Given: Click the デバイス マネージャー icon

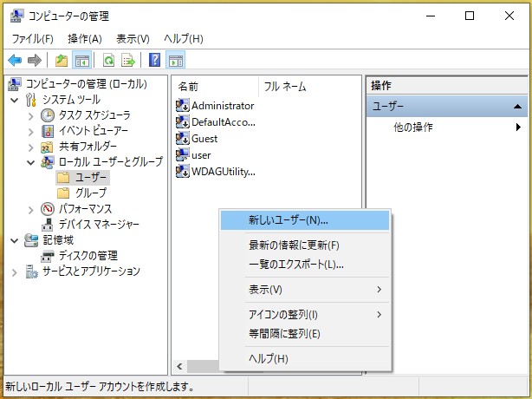Looking at the screenshot, I should (x=47, y=225).
